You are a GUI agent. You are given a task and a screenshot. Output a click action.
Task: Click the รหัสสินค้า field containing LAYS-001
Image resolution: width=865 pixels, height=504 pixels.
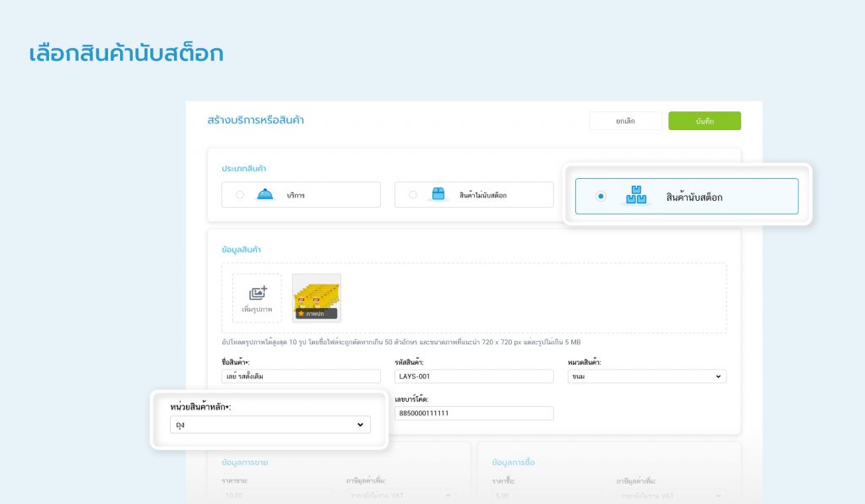pos(473,377)
